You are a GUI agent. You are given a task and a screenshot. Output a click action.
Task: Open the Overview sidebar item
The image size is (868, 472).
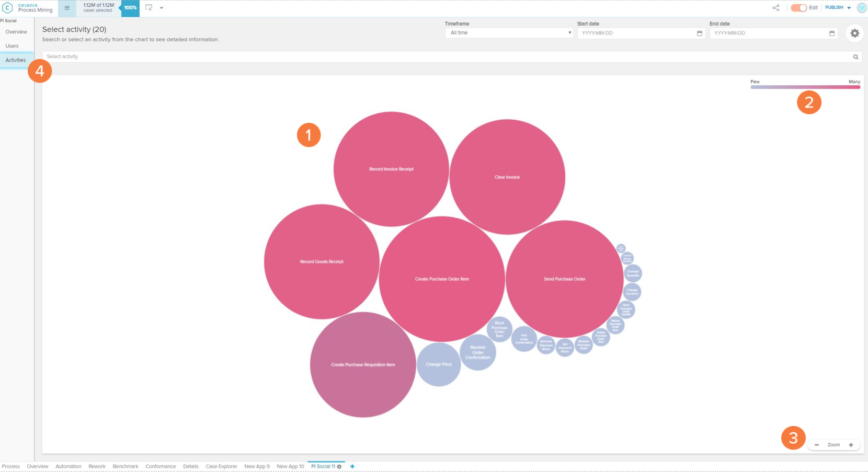pyautogui.click(x=16, y=32)
